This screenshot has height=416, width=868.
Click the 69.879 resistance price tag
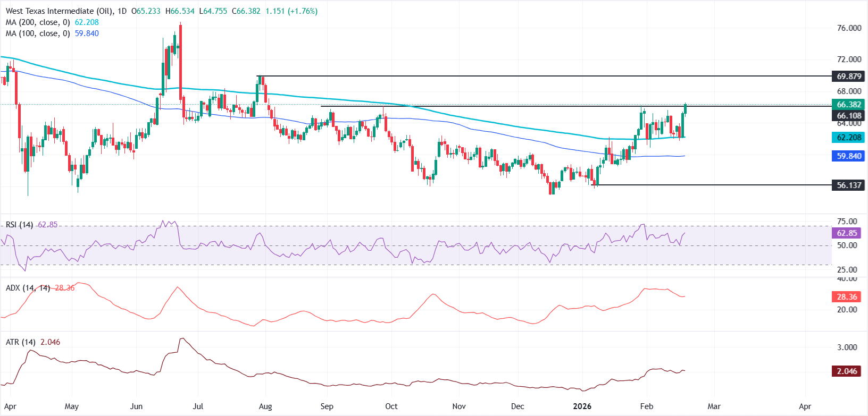coord(849,77)
